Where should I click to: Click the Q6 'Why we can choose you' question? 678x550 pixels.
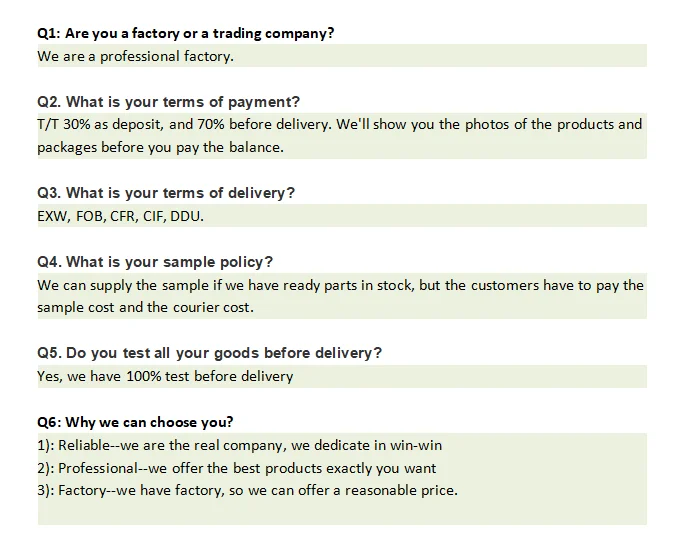coord(135,422)
